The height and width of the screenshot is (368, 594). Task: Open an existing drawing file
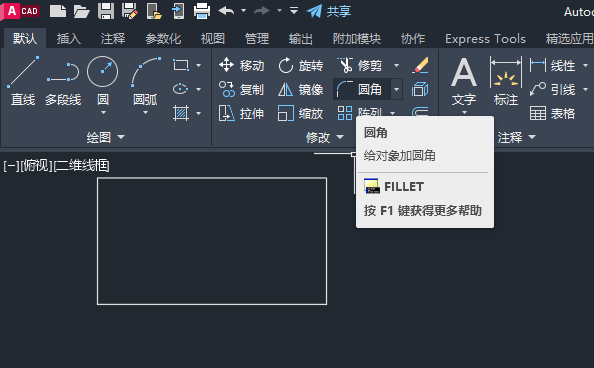point(81,11)
